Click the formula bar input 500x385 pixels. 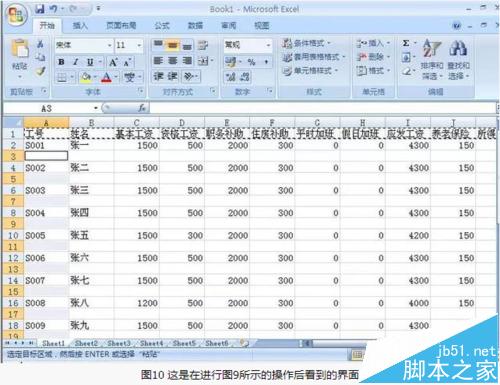(323, 108)
